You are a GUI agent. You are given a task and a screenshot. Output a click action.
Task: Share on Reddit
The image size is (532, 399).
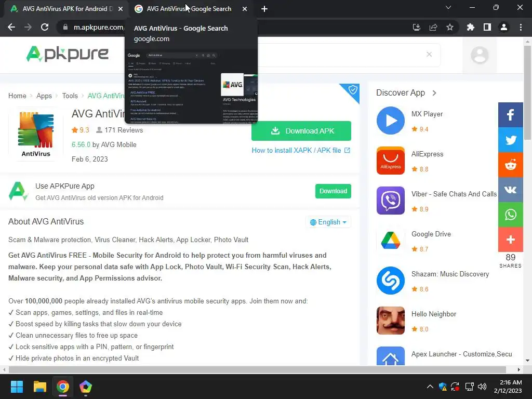[511, 165]
